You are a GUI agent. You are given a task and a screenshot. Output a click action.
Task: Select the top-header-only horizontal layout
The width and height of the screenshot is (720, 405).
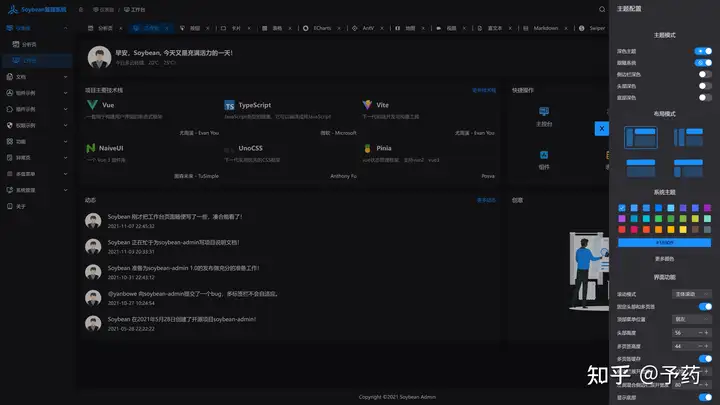click(641, 168)
